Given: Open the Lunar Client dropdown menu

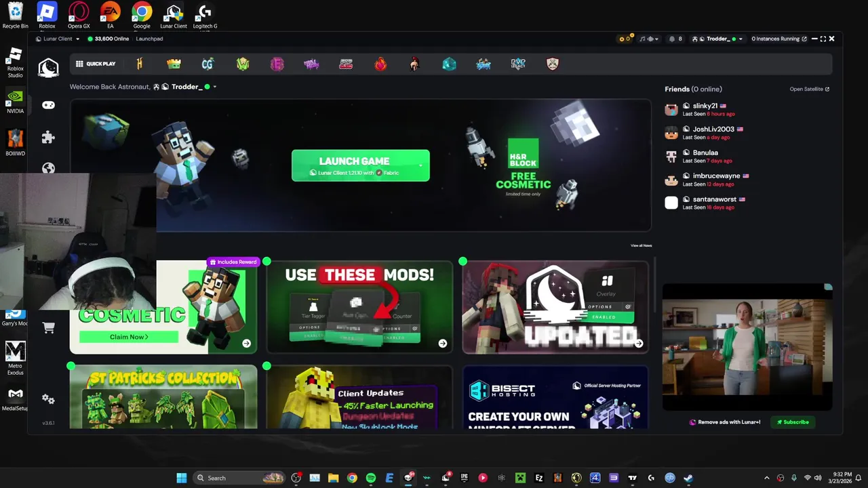Looking at the screenshot, I should coord(58,39).
